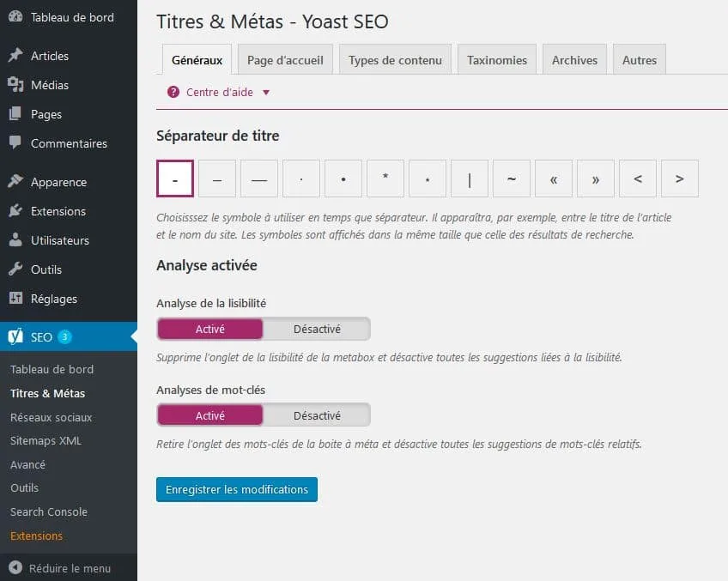This screenshot has width=728, height=581.
Task: Expand the Centre d'aide dropdown arrow
Action: click(x=266, y=93)
